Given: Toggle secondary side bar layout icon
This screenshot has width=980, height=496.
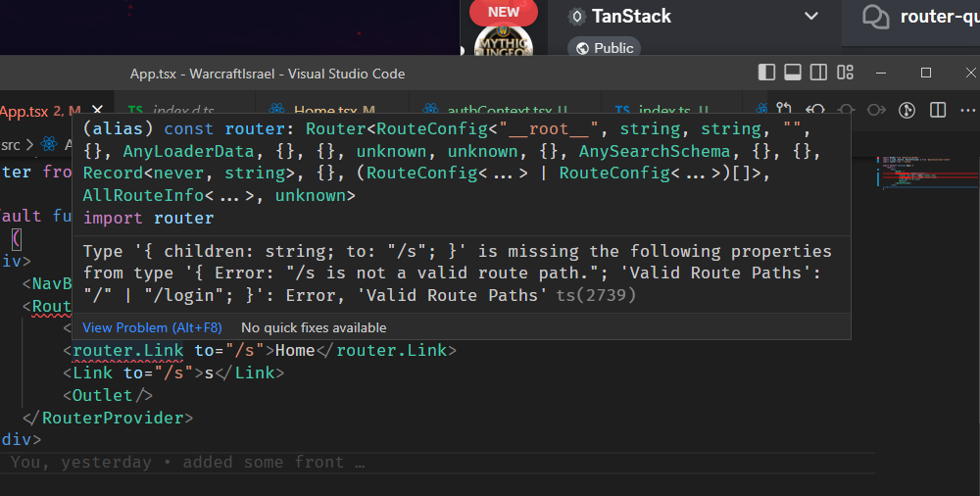Looking at the screenshot, I should [x=818, y=73].
